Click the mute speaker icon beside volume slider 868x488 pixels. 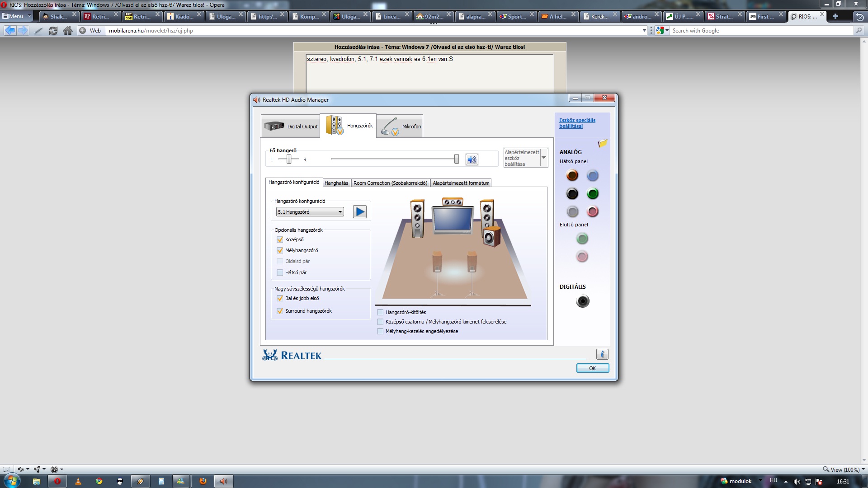(472, 160)
